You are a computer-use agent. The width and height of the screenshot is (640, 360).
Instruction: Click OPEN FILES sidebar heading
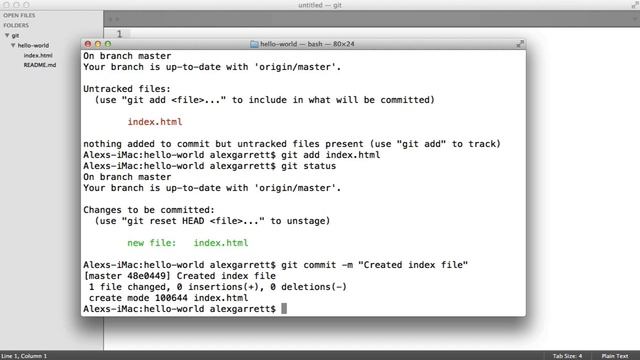pyautogui.click(x=19, y=16)
